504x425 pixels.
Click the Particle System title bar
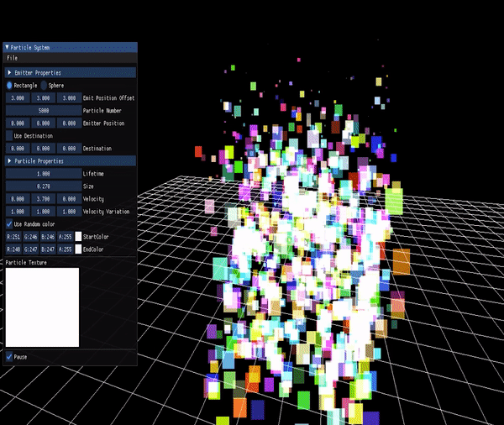[71, 47]
